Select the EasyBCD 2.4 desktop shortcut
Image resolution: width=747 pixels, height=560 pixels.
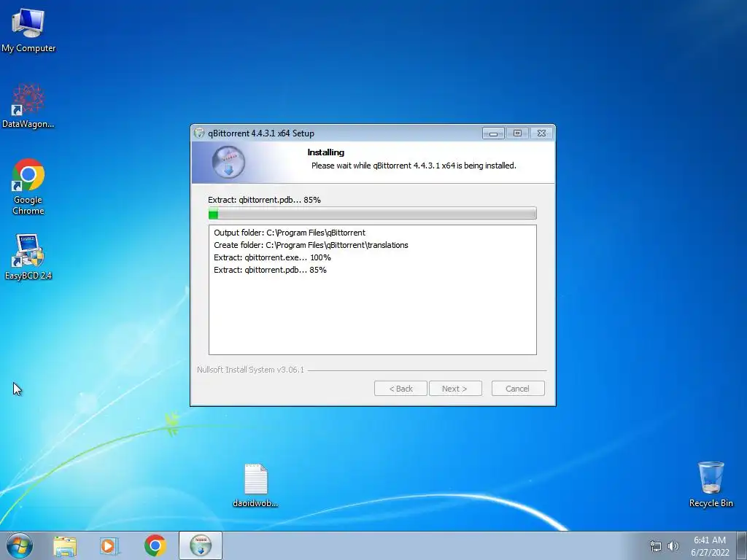(28, 257)
